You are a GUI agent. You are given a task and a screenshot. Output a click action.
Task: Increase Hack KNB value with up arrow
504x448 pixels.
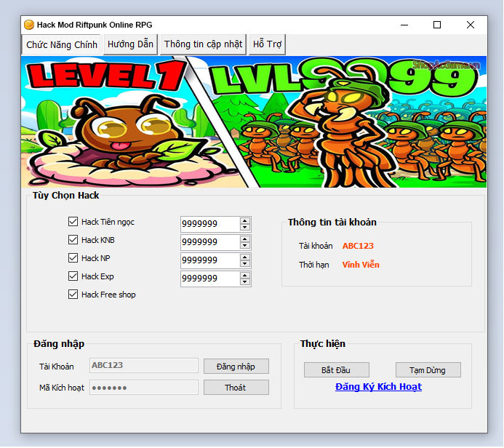click(245, 239)
